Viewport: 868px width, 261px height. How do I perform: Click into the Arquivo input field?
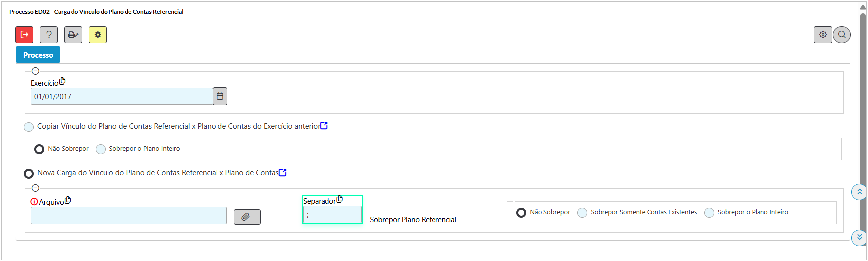point(129,216)
